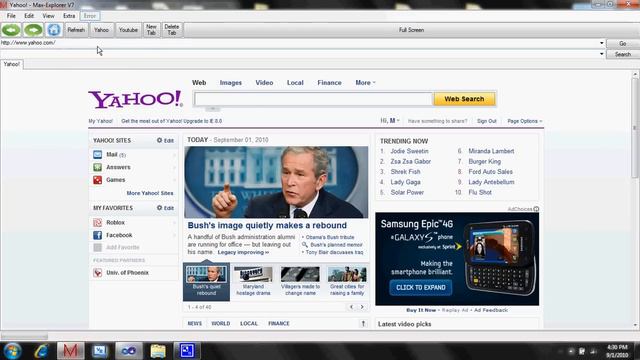This screenshot has width=640, height=360.
Task: Open the View menu
Action: pyautogui.click(x=49, y=16)
